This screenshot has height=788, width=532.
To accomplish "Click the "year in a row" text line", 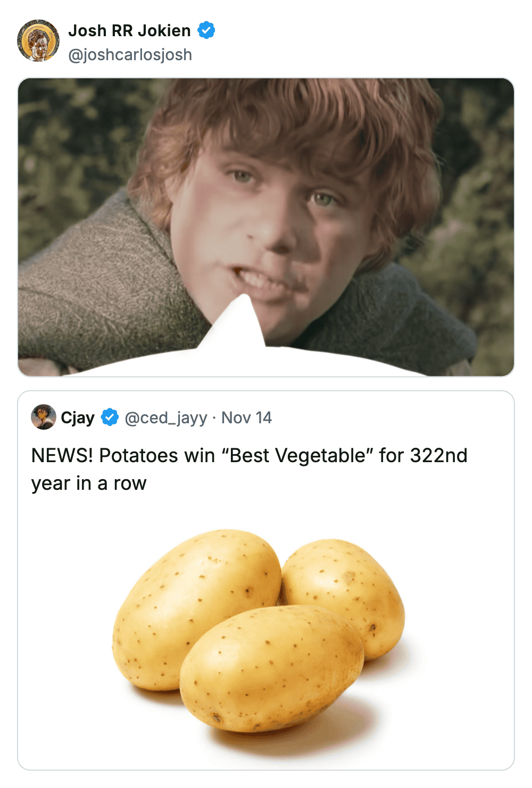I will (89, 483).
